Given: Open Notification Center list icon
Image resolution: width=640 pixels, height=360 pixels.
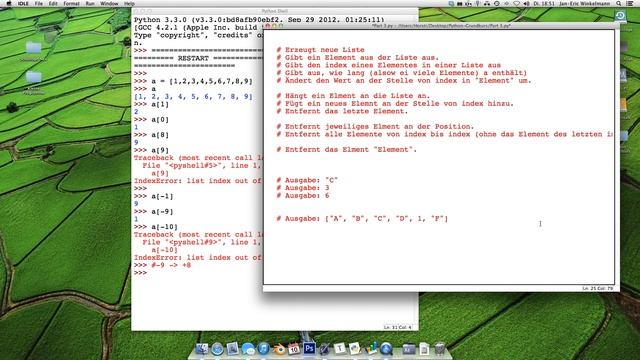Looking at the screenshot, I should [x=630, y=3].
